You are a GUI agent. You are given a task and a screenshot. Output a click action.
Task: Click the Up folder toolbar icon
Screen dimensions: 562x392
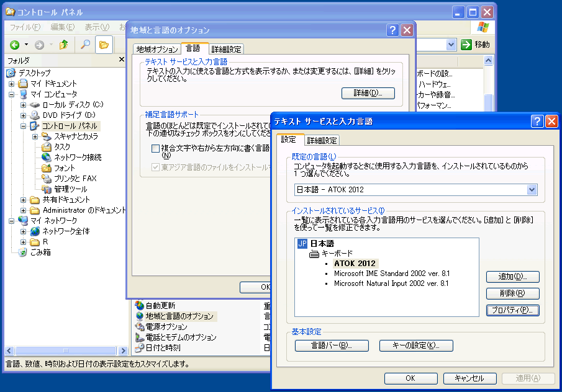click(x=64, y=45)
